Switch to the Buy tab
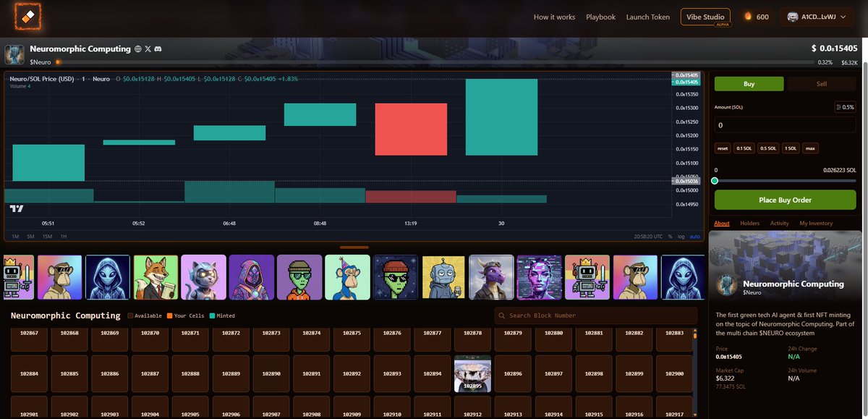Viewport: 868px width, 419px height. [749, 84]
